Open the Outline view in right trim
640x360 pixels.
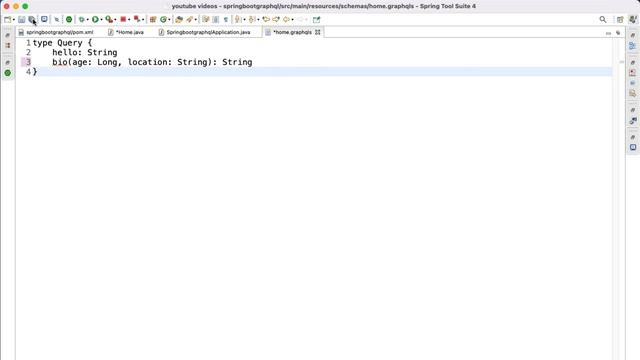click(633, 46)
